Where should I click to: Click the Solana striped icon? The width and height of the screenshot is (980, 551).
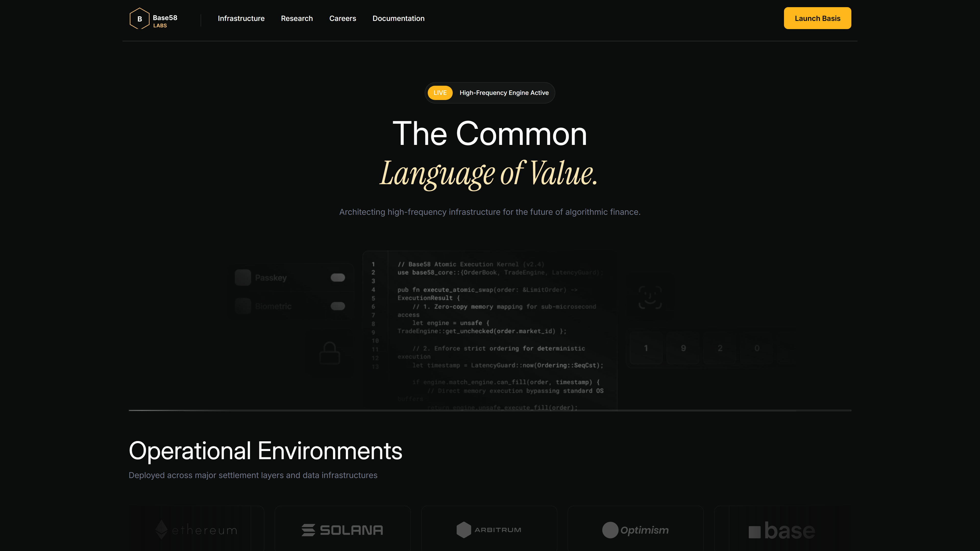click(308, 530)
